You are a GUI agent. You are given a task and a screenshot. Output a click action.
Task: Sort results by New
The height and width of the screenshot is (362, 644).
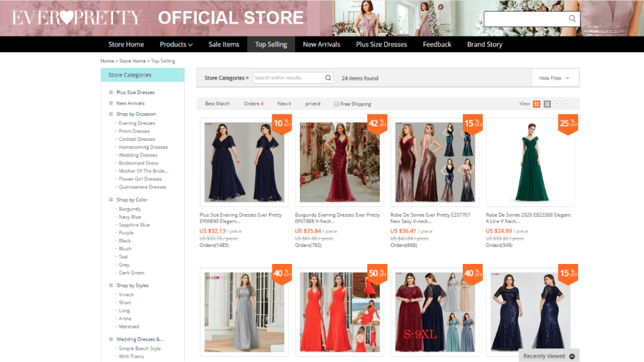[284, 104]
